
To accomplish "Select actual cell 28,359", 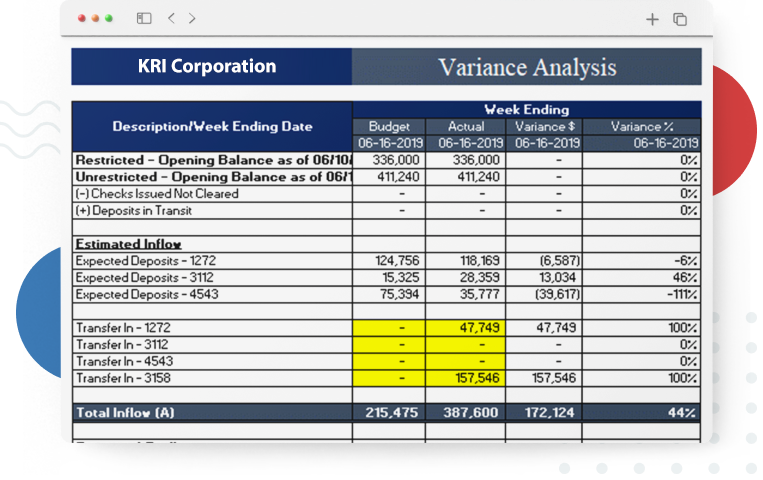I will tap(466, 277).
